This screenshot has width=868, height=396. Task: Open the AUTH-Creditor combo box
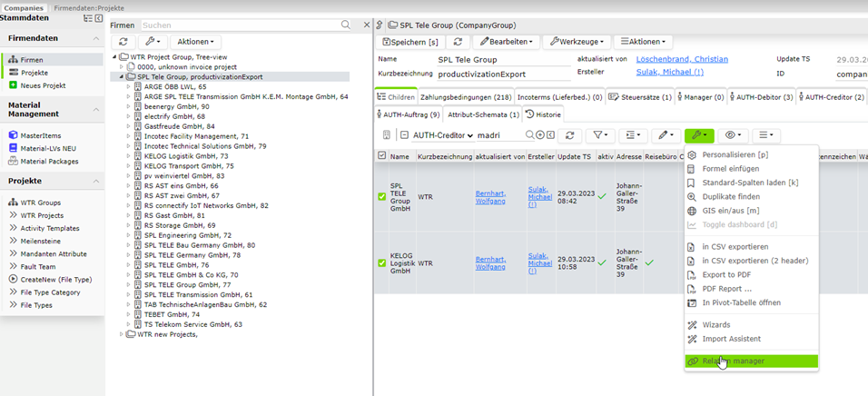[443, 135]
